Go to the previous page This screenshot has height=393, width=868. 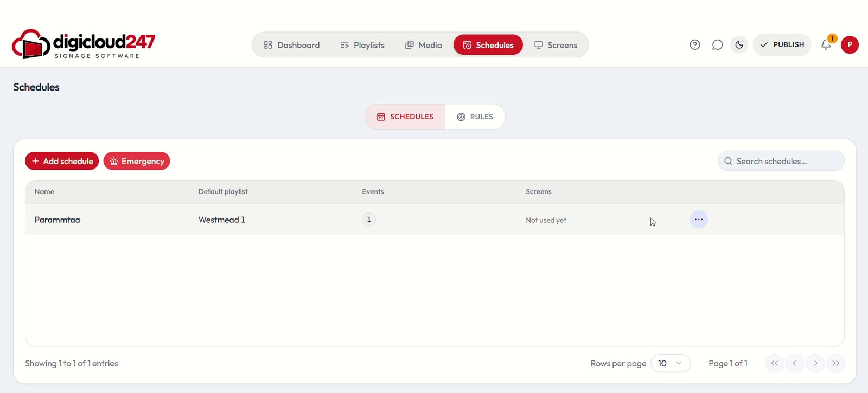pyautogui.click(x=795, y=363)
